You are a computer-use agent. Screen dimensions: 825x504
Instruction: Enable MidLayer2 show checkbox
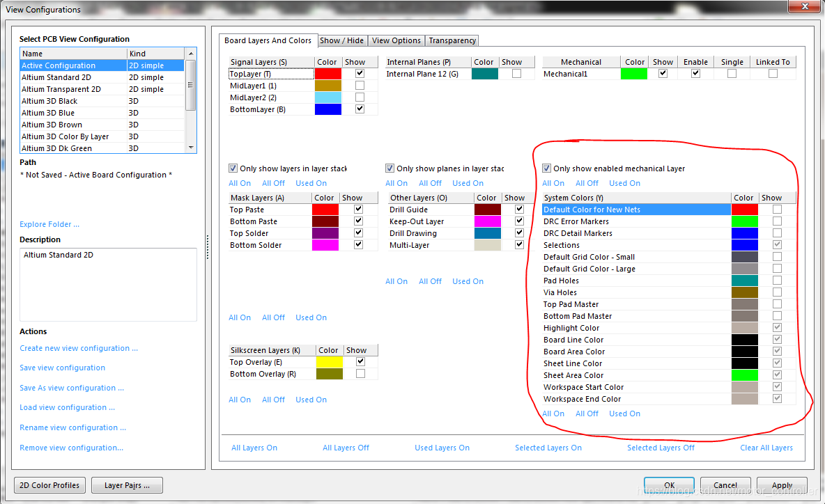(360, 97)
